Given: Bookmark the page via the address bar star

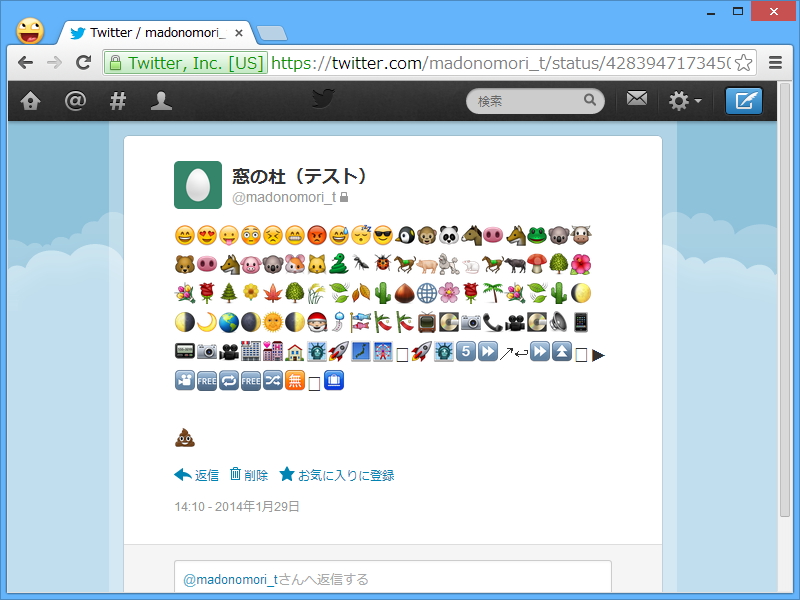Looking at the screenshot, I should click(x=741, y=62).
